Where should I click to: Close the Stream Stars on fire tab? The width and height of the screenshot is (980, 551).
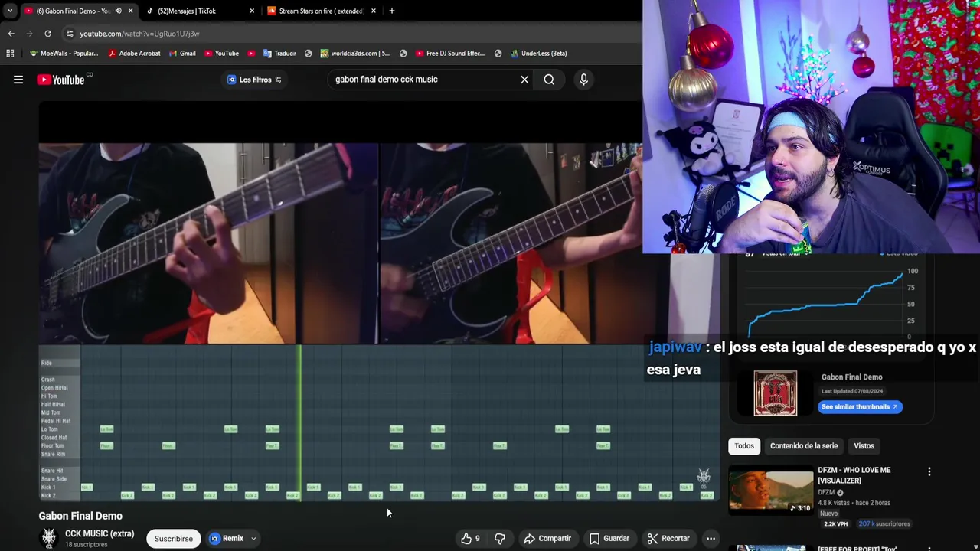tap(374, 11)
